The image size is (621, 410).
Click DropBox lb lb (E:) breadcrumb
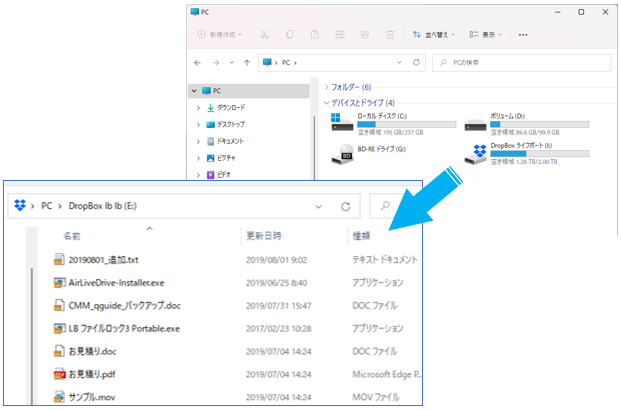click(x=103, y=206)
